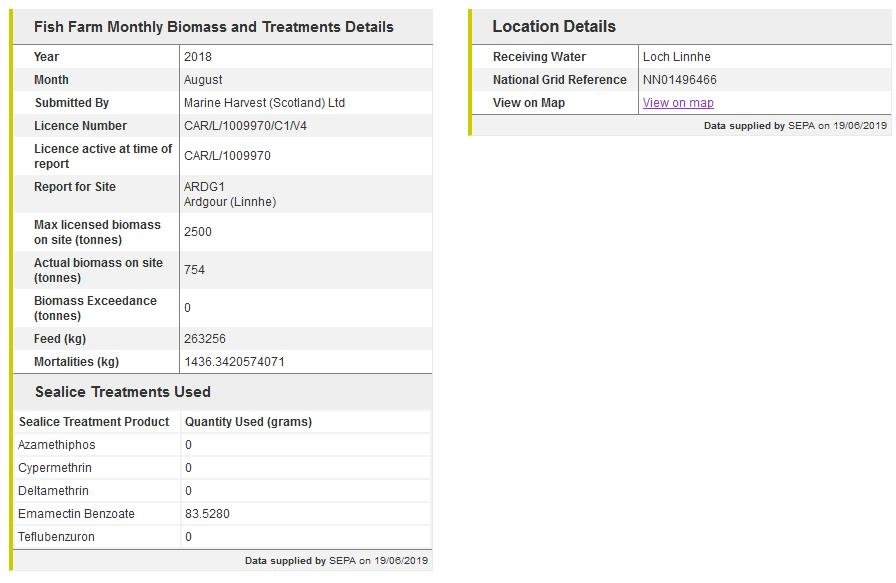Click the actual biomass value 754
This screenshot has width=896, height=583.
pos(194,270)
